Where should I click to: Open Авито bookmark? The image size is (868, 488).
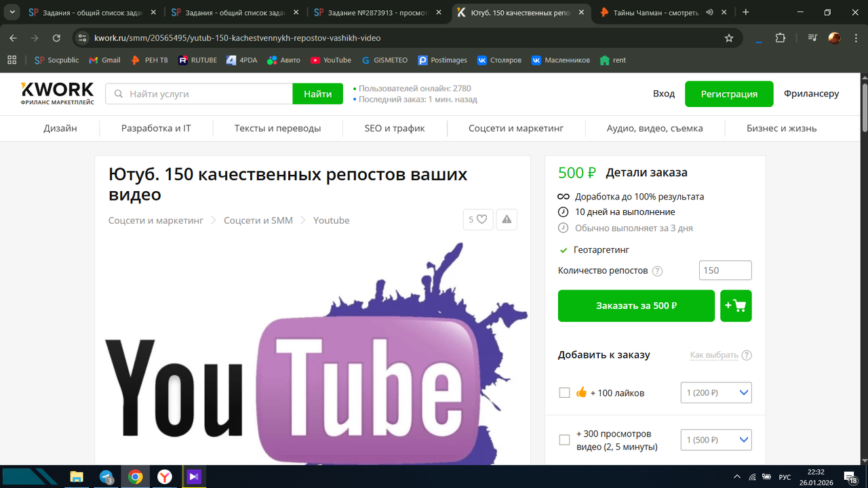pos(283,60)
